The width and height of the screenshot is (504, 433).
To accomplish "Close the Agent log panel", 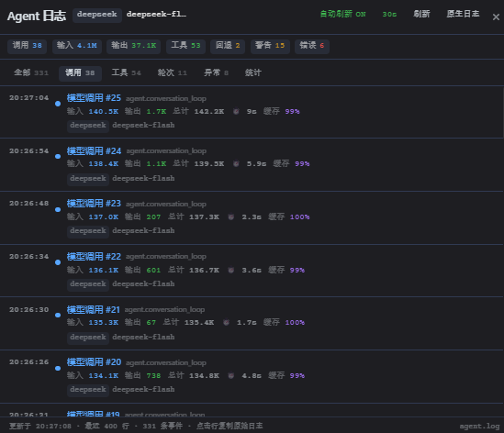I will 496,17.
